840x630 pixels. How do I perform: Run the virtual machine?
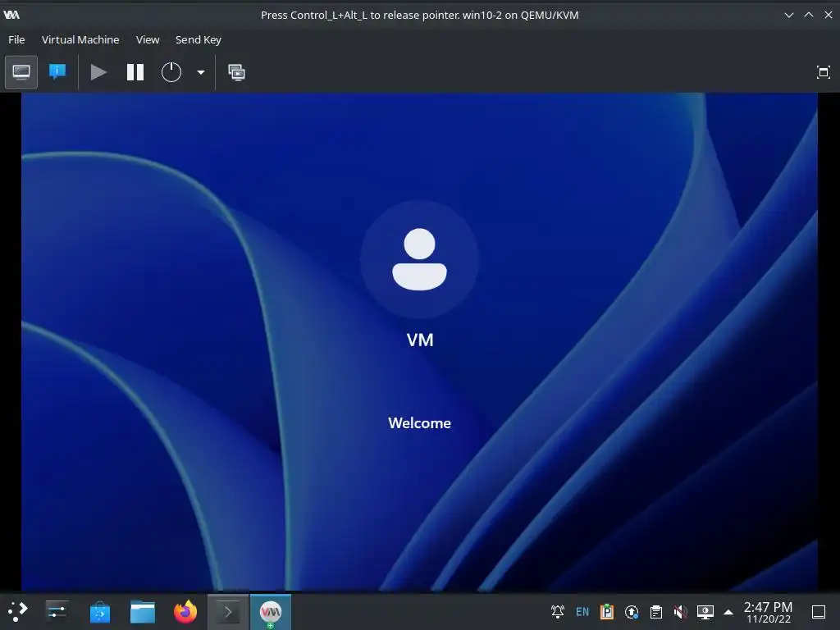click(98, 72)
